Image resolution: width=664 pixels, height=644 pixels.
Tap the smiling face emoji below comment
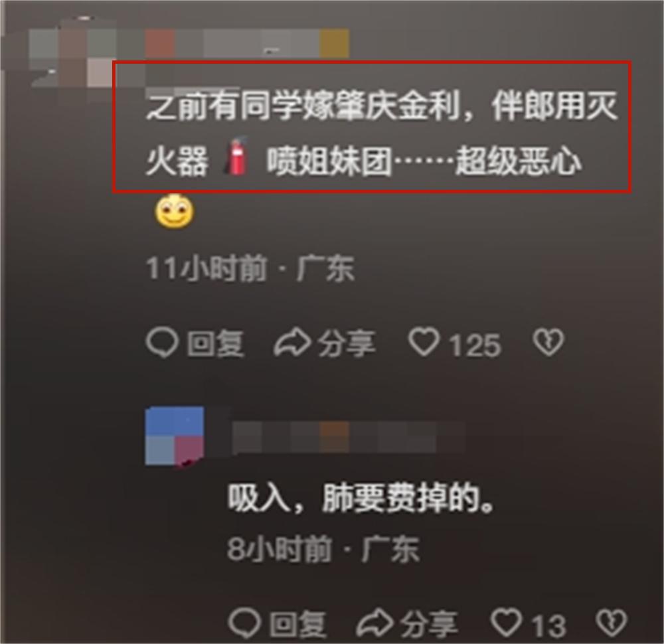tap(175, 211)
